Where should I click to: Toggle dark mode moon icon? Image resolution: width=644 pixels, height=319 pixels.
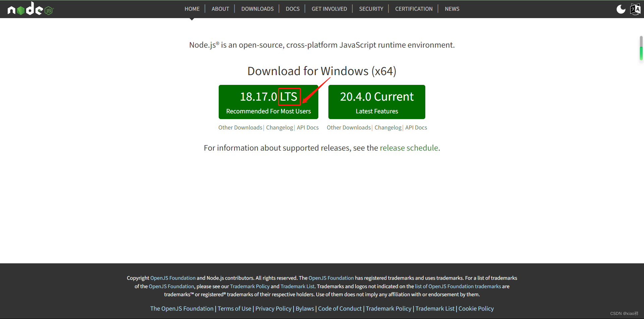point(621,9)
